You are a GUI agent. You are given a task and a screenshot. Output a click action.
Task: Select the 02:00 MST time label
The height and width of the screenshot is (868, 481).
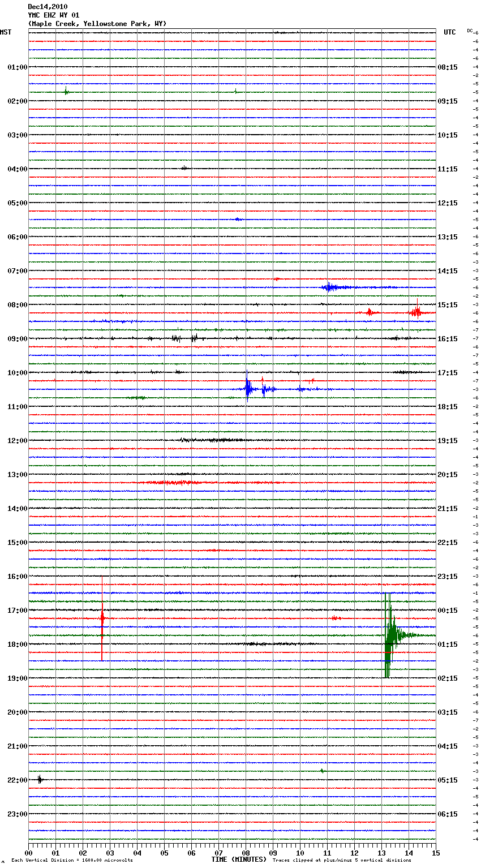[x=18, y=101]
